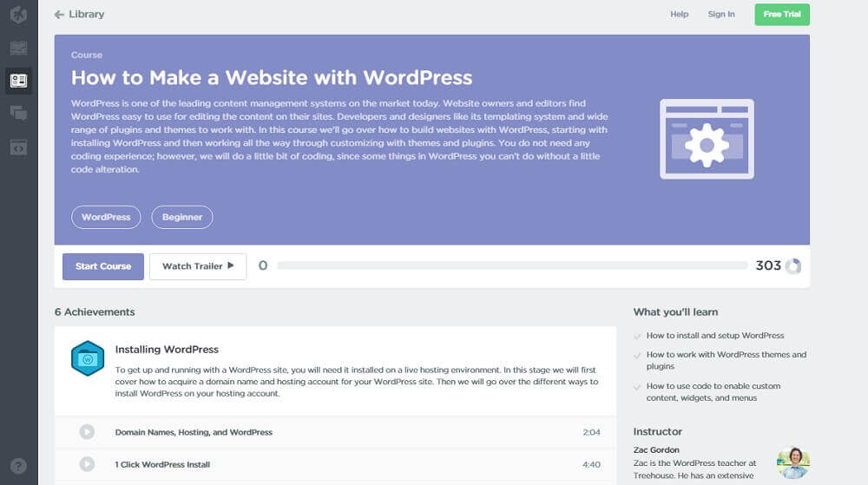Screen dimensions: 868x485
Task: Click the 0 points earned value
Action: 263,265
